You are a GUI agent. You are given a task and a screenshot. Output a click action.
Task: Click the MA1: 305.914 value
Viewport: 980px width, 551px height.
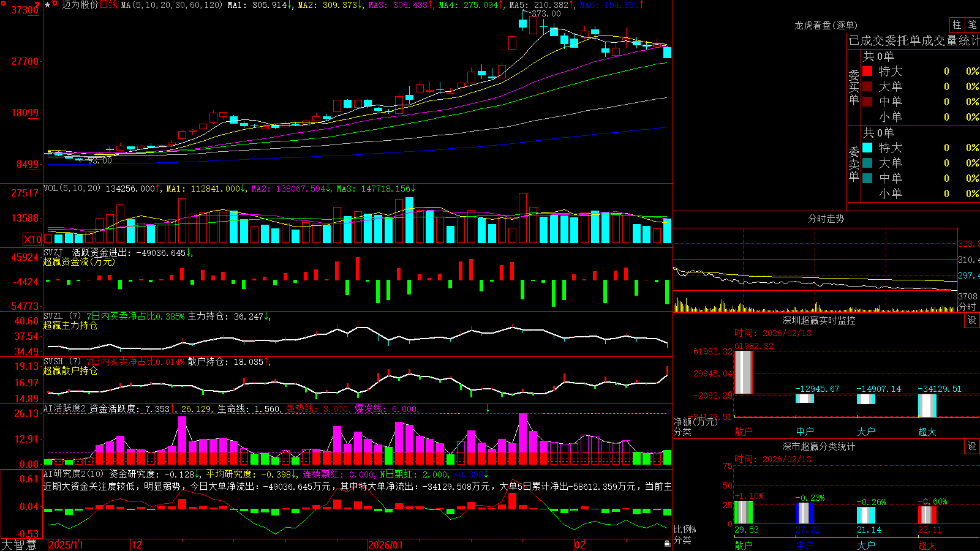pos(257,5)
